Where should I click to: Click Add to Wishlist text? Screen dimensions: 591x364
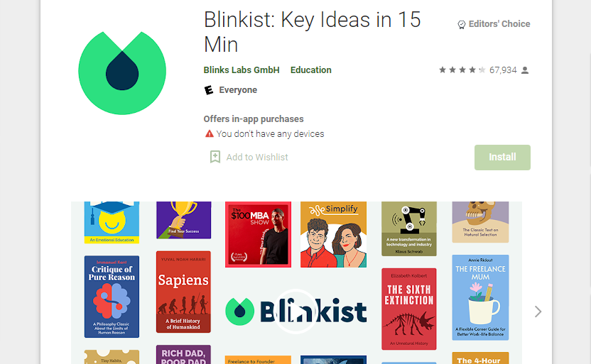click(257, 157)
